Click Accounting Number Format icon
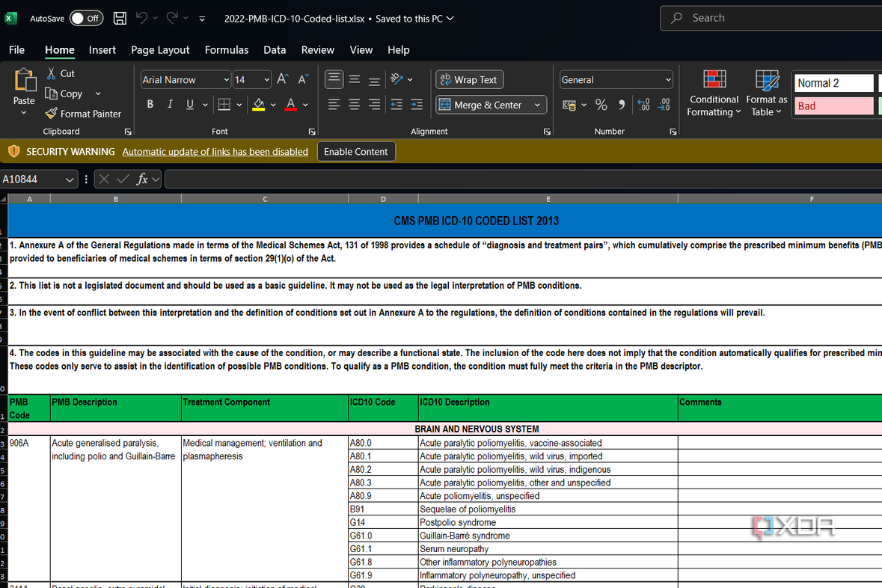The image size is (882, 588). click(569, 105)
